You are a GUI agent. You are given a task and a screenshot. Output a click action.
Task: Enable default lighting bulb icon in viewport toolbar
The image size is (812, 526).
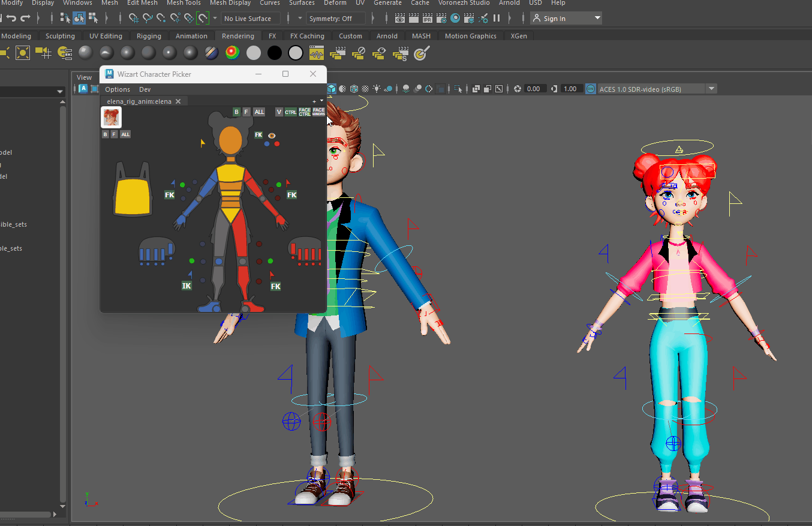point(377,88)
